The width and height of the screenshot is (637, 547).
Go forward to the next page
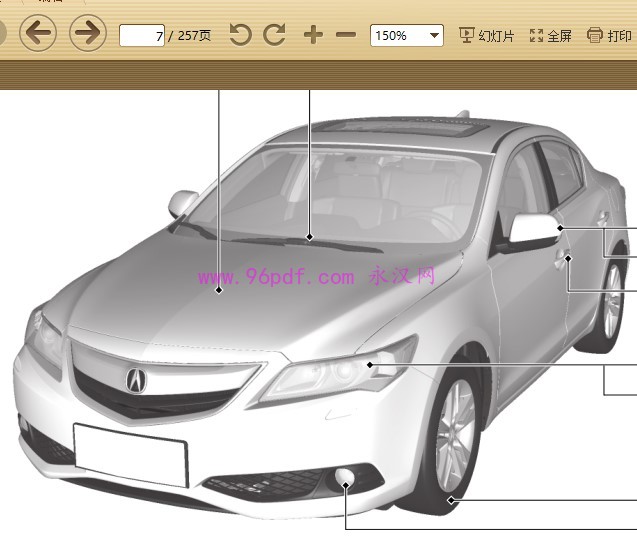point(89,33)
